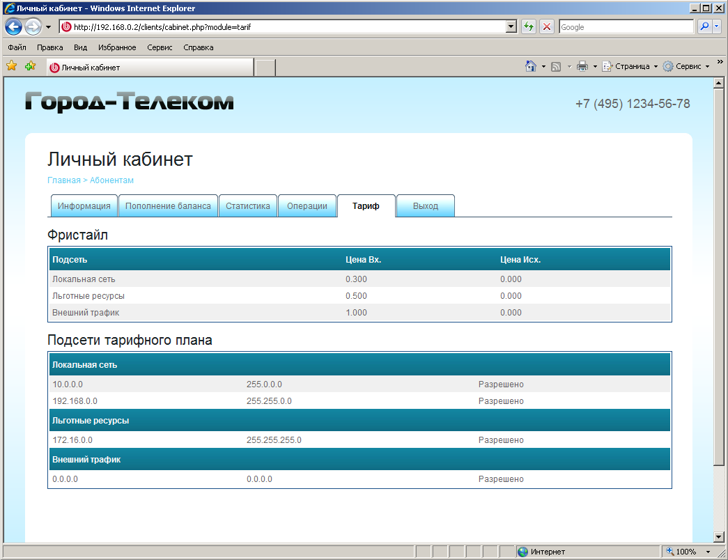Open the Сервис toolbar dropdown
728x560 pixels.
(686, 66)
